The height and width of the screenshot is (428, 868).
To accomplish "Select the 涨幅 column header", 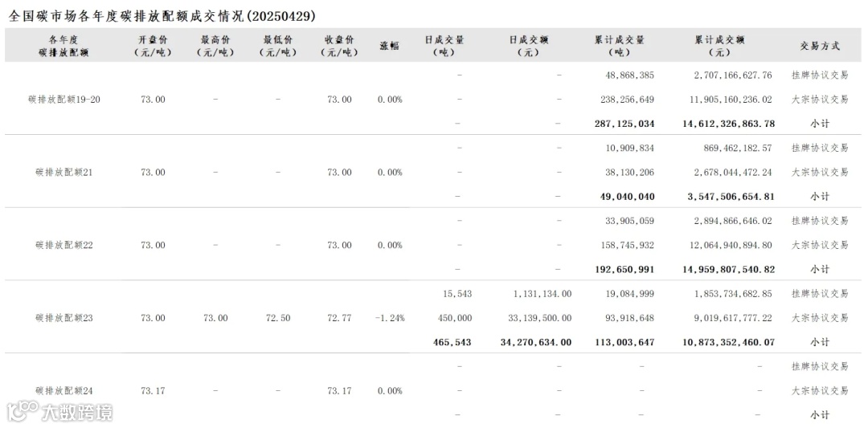I will pos(390,46).
